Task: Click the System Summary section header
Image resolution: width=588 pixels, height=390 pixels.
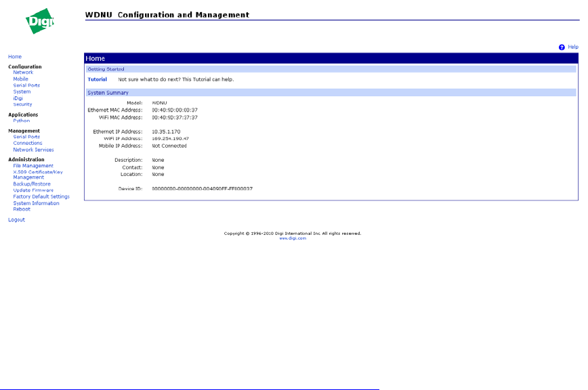Action: click(331, 93)
